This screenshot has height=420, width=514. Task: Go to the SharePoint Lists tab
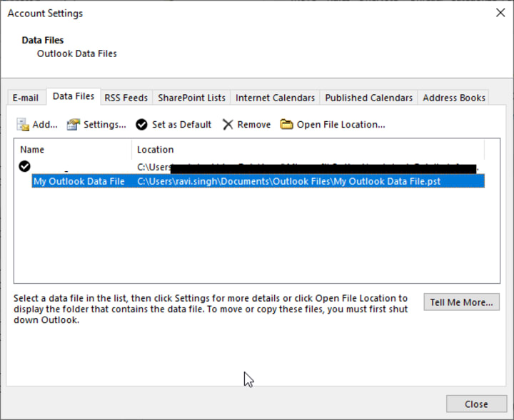click(191, 98)
